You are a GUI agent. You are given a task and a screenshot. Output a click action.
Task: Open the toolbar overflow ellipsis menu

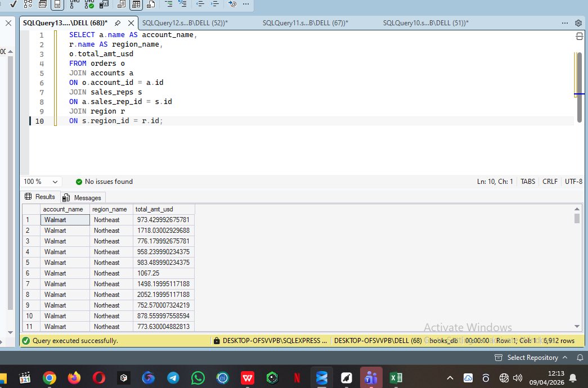pyautogui.click(x=246, y=4)
